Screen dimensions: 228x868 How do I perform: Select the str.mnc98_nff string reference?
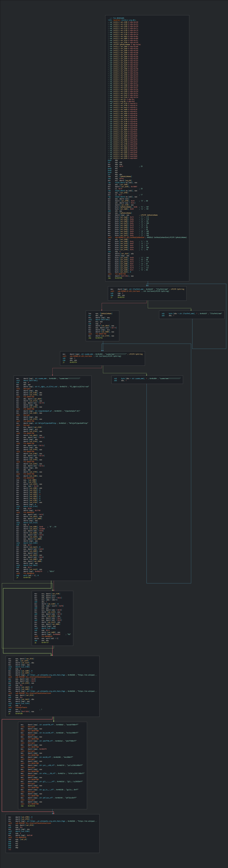[45, 757]
